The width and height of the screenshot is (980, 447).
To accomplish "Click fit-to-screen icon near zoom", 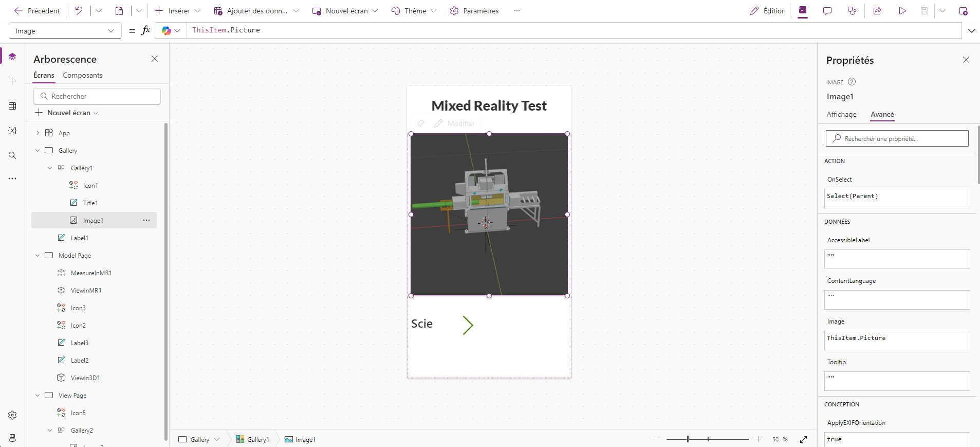I will click(804, 439).
